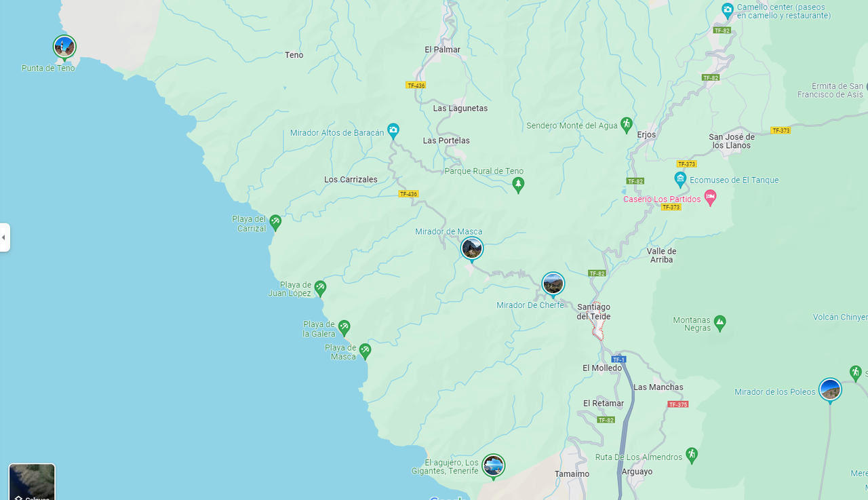Select the Mirador Altos de Baracán camera icon

393,130
